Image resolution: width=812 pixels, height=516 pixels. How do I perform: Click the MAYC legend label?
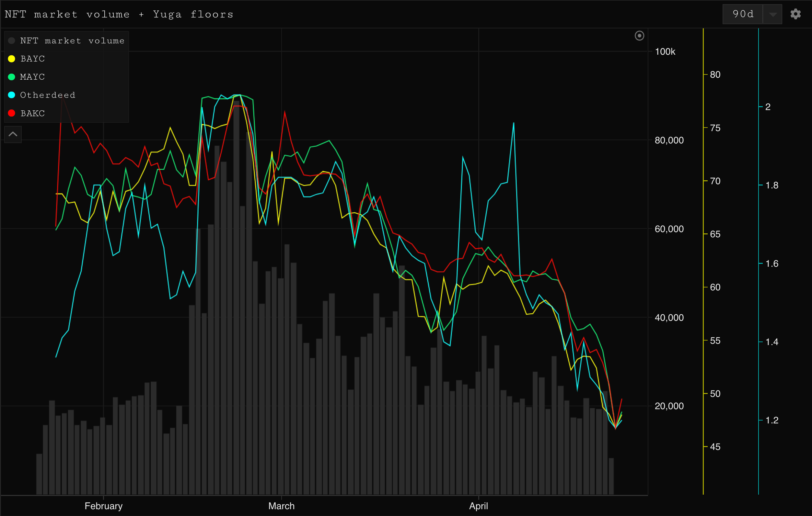pyautogui.click(x=32, y=77)
